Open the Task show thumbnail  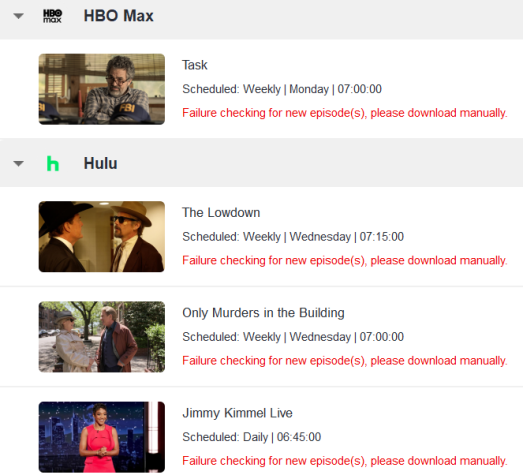pyautogui.click(x=102, y=89)
